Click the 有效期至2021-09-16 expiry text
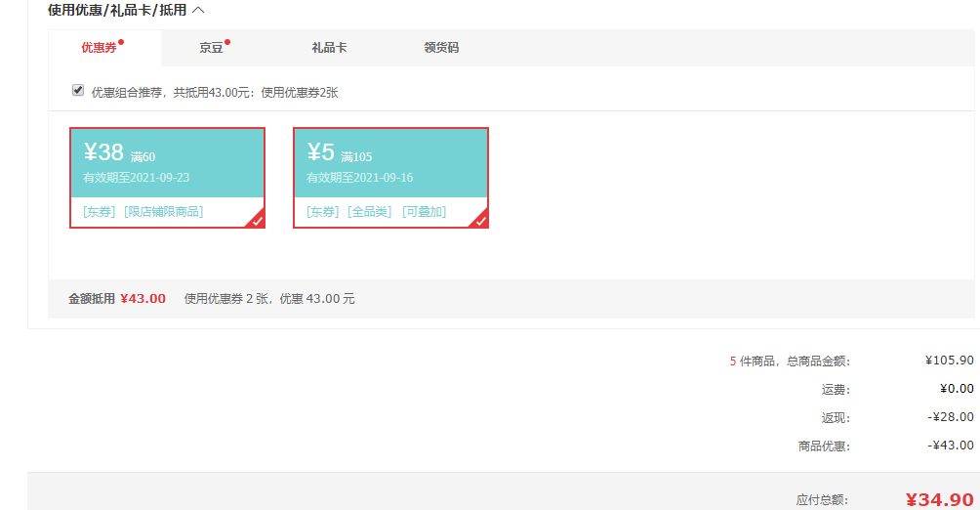 click(359, 178)
